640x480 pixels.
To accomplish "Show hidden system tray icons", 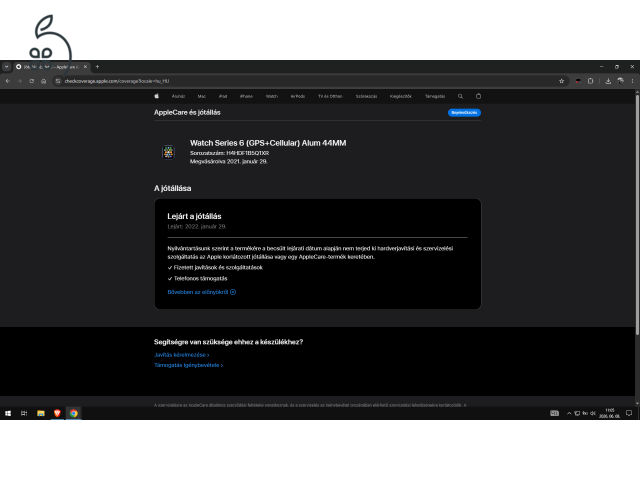I will [569, 413].
